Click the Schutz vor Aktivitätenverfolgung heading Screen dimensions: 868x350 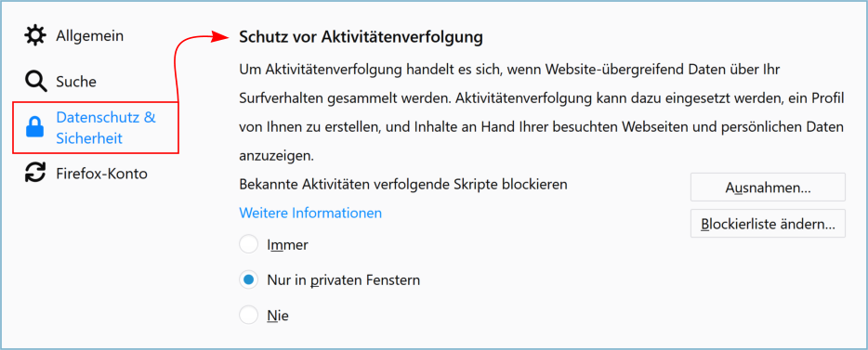tap(362, 37)
